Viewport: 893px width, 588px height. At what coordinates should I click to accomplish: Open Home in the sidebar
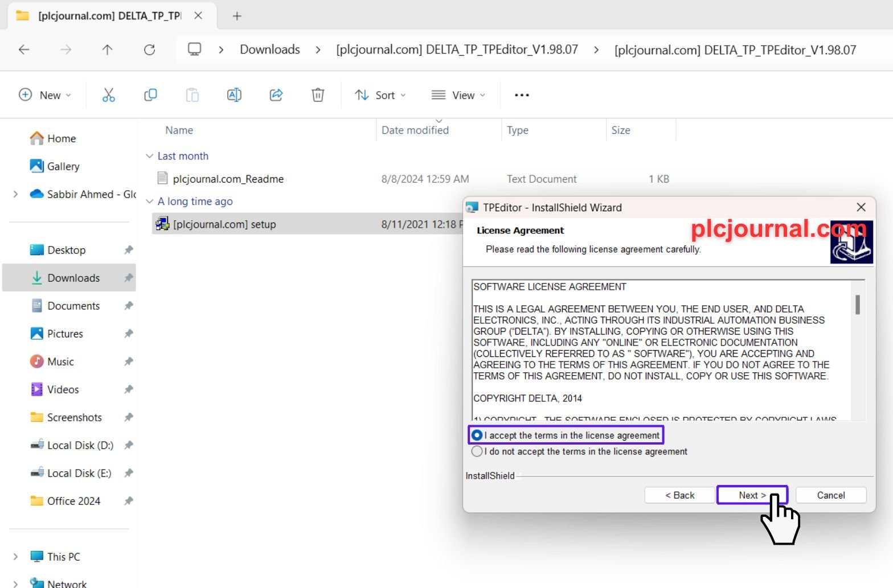61,138
